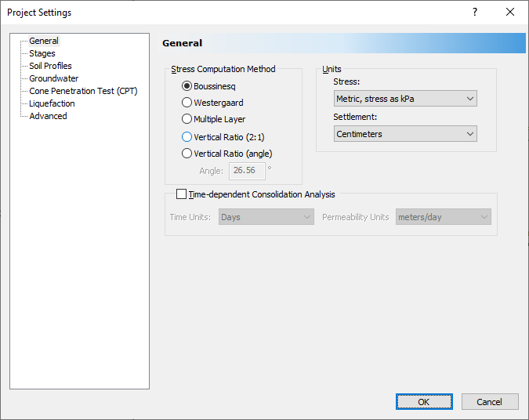The width and height of the screenshot is (529, 420).
Task: Select the Multiple Layer option
Action: click(187, 119)
